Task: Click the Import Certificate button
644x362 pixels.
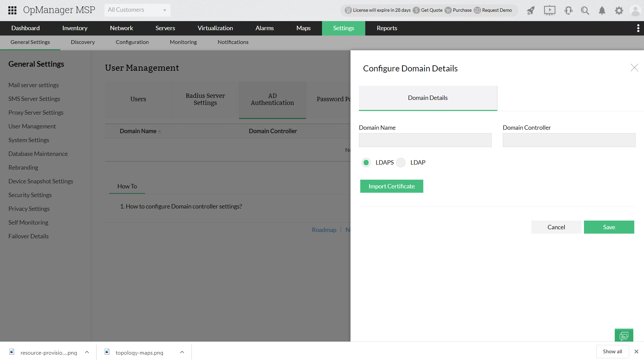Action: pyautogui.click(x=391, y=186)
